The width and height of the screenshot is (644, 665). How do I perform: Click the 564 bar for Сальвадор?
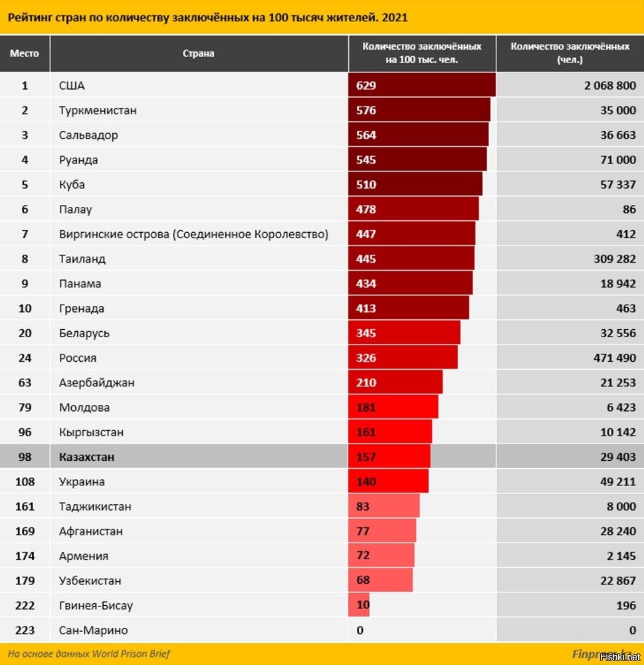(419, 134)
